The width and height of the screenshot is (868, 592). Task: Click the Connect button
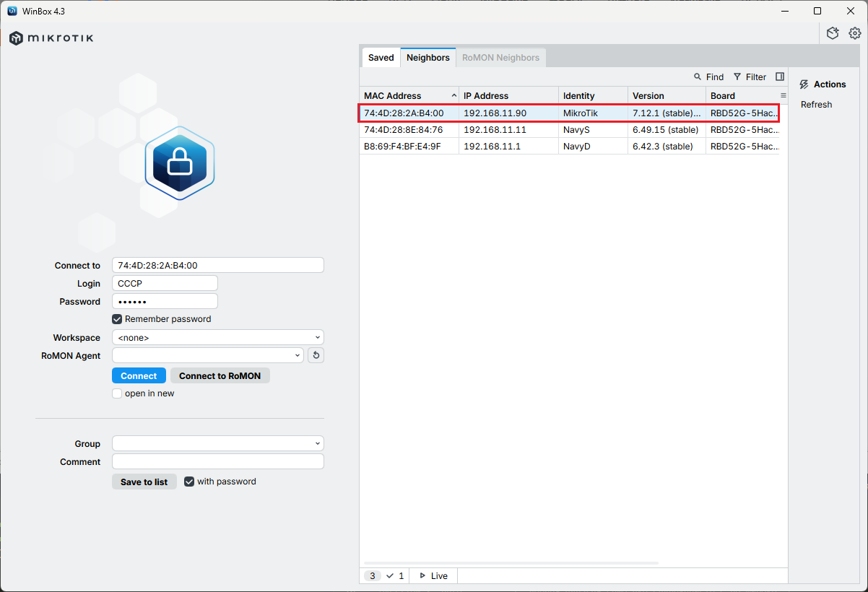pyautogui.click(x=139, y=375)
